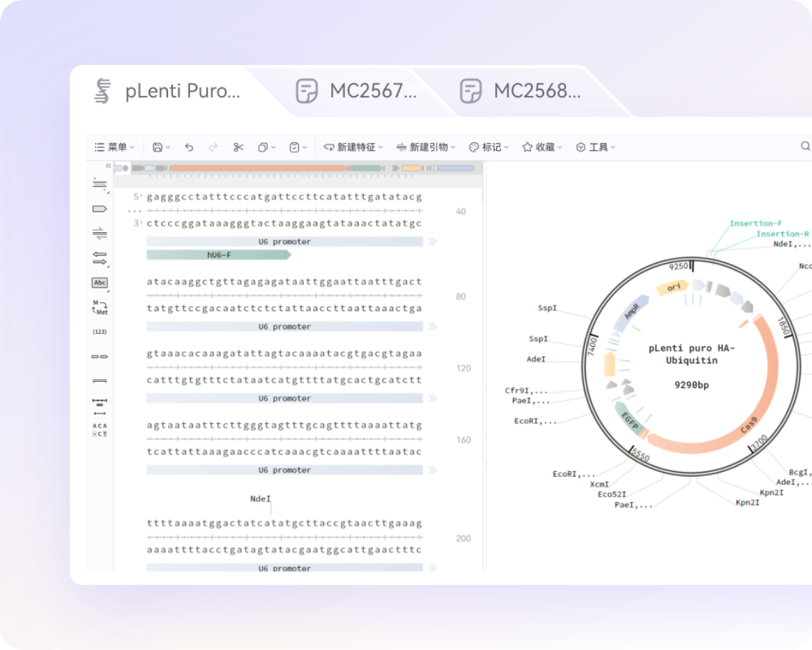Expand the save options arrow

[168, 147]
